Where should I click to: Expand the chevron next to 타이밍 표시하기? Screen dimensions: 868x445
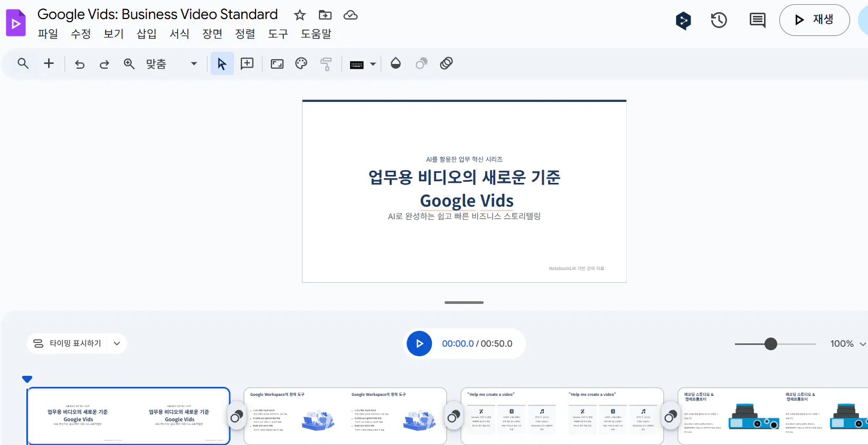point(117,344)
